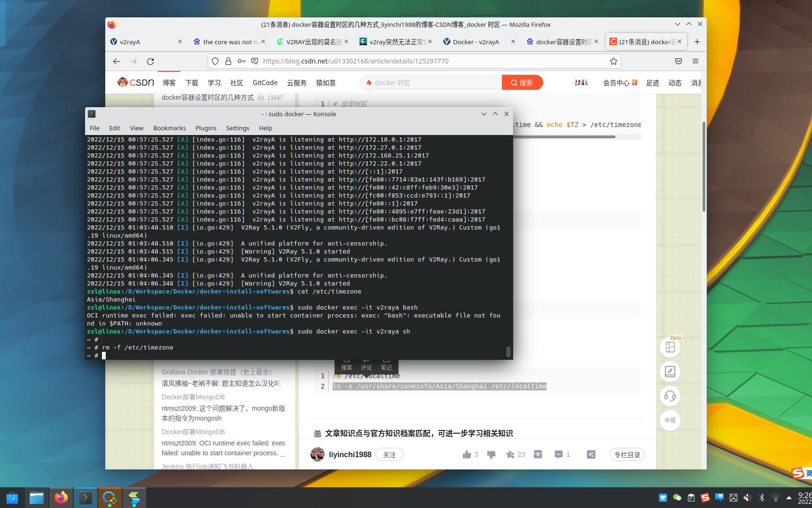Click the orange 搜索 search button

(522, 82)
